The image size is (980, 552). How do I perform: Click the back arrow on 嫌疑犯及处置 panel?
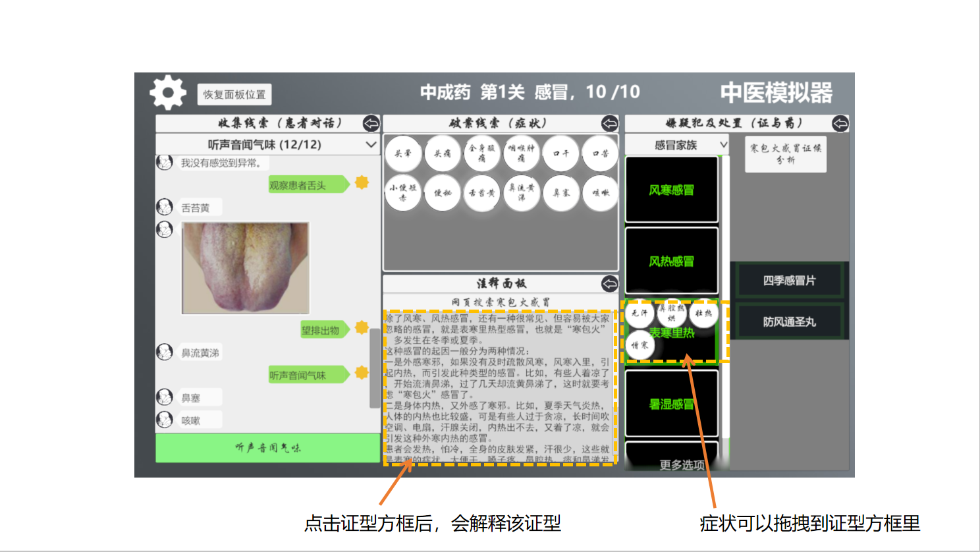[839, 123]
